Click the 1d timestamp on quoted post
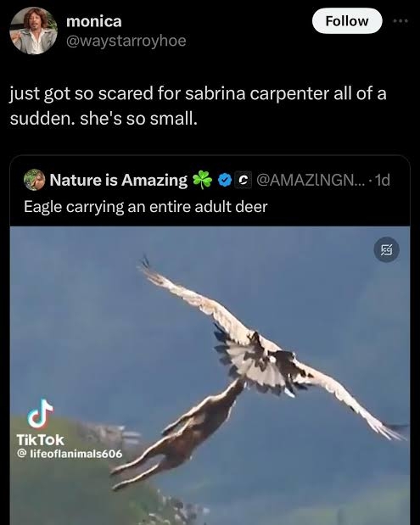The image size is (420, 525). tap(383, 180)
